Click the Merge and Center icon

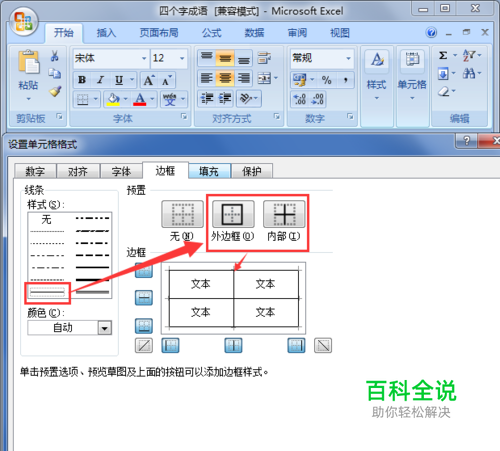264,79
